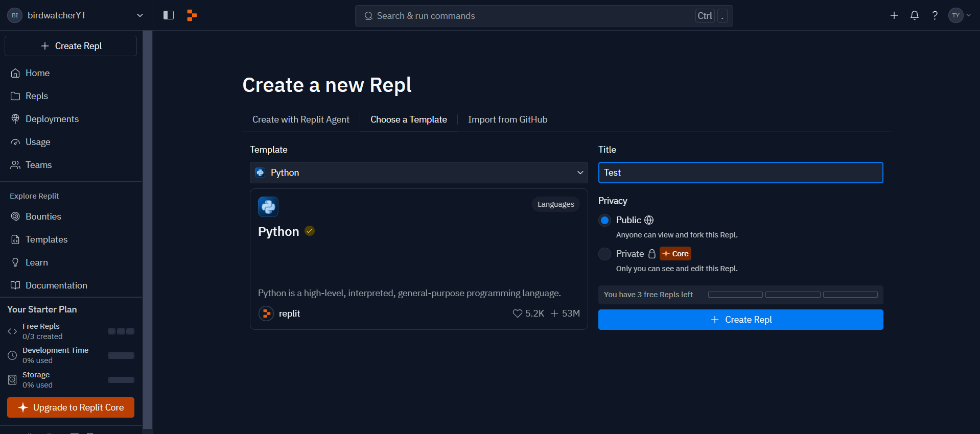Open the Python template dropdown
This screenshot has height=434, width=980.
click(419, 173)
